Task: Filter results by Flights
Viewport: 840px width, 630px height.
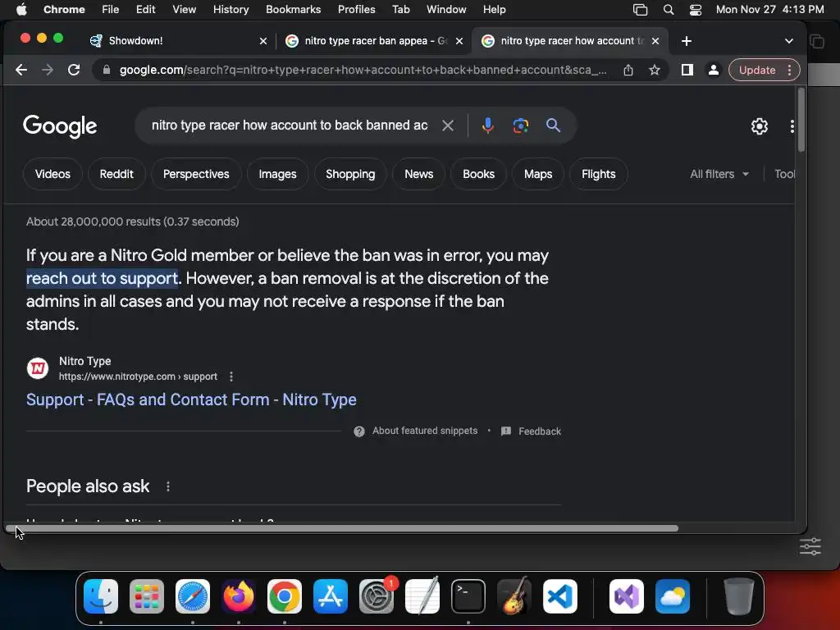Action: click(598, 174)
